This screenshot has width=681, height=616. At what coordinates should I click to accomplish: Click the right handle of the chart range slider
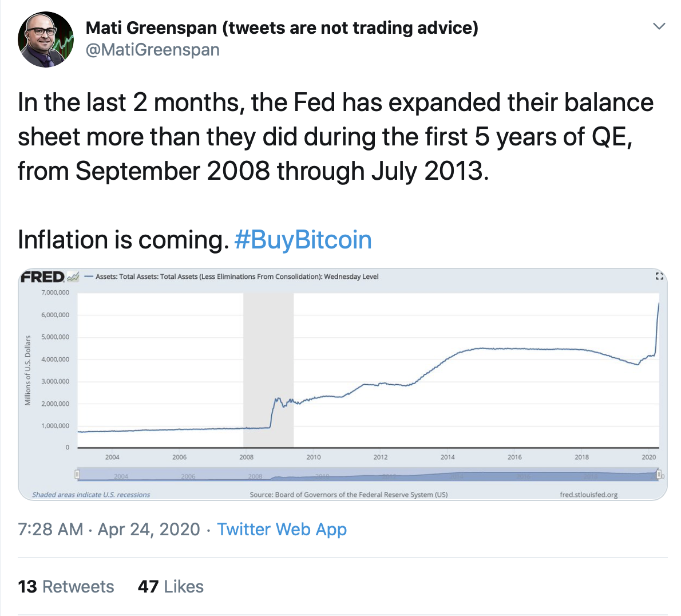(x=659, y=474)
